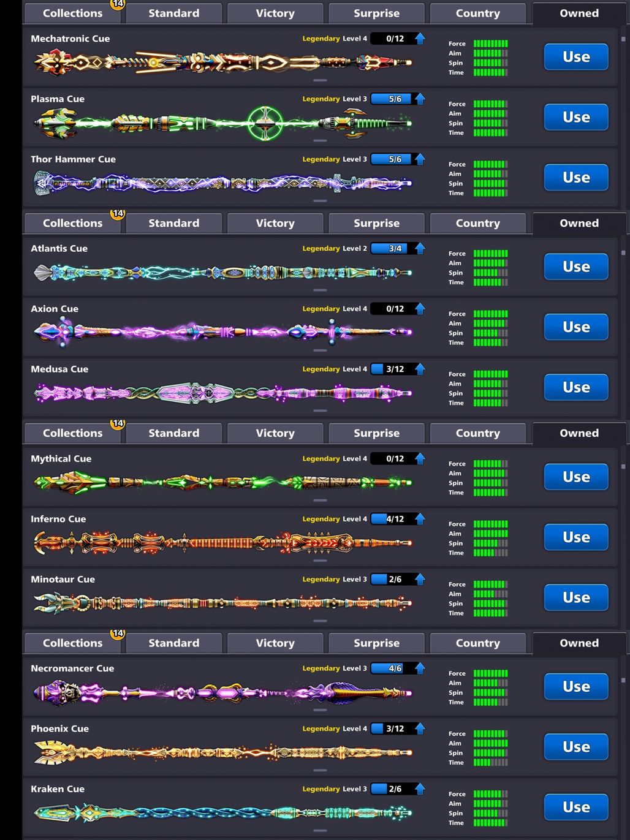Tap the upgrade arrow beside Atlantis Cue 3/4

[420, 249]
